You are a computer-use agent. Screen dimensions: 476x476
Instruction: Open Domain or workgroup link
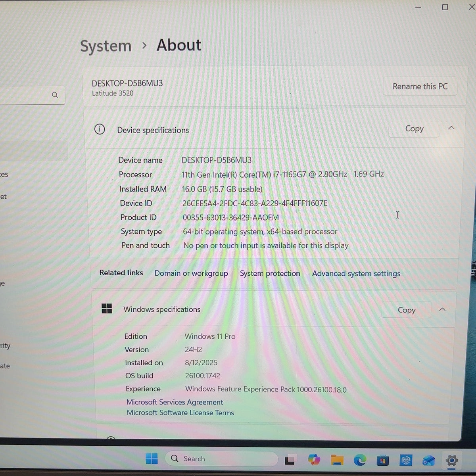(x=191, y=273)
